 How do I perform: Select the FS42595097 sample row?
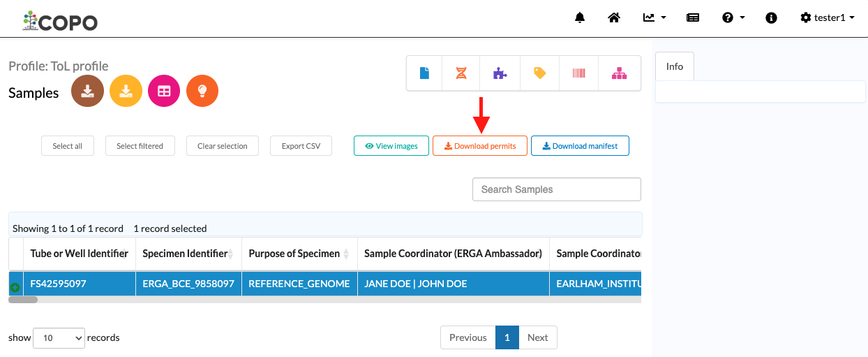coord(324,284)
